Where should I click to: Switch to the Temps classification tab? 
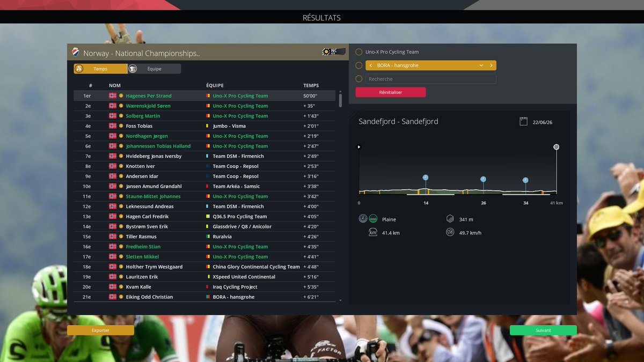[x=100, y=69]
